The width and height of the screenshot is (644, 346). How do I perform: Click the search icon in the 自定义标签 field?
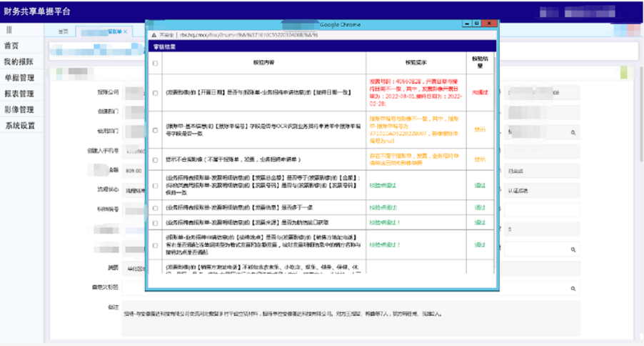[573, 288]
